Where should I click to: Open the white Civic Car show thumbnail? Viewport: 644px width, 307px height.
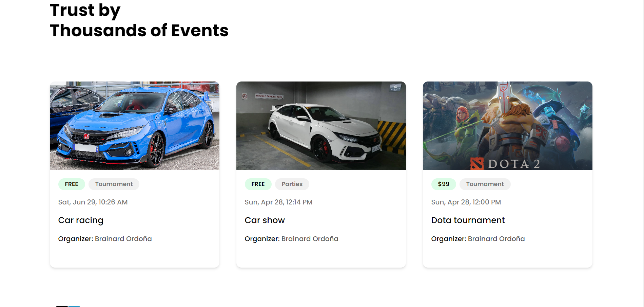point(321,125)
